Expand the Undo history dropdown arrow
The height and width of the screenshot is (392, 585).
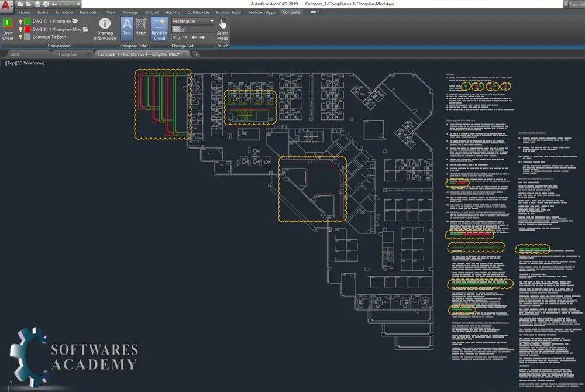[60, 4]
